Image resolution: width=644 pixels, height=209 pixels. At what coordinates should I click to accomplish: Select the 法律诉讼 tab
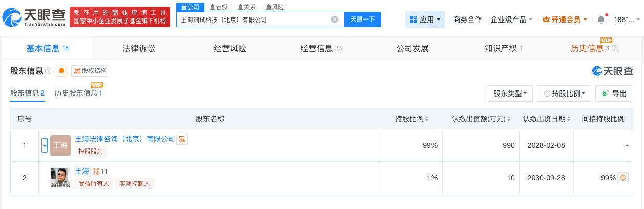point(139,48)
